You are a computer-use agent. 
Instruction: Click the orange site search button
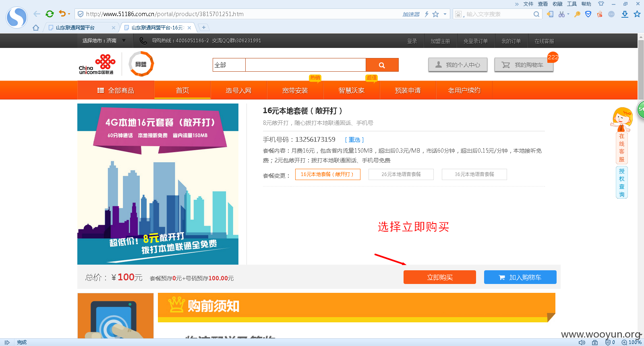(382, 65)
